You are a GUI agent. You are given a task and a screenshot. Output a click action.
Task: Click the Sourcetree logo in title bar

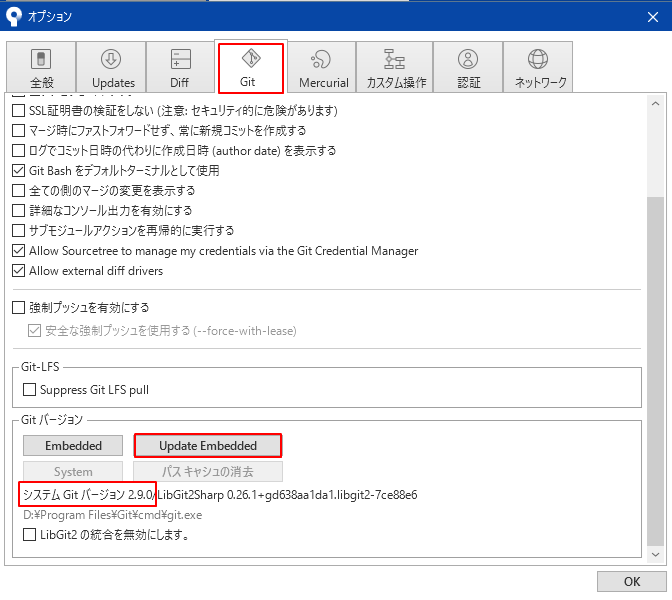(x=14, y=16)
